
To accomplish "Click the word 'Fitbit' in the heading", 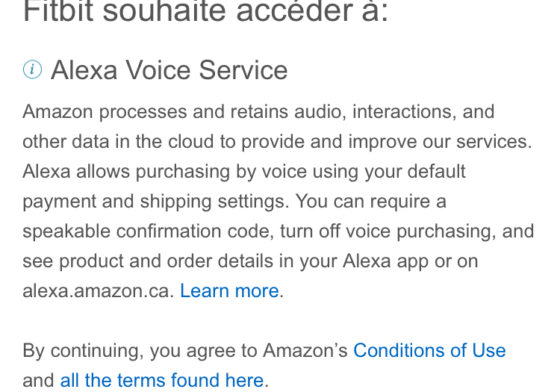I will [55, 11].
